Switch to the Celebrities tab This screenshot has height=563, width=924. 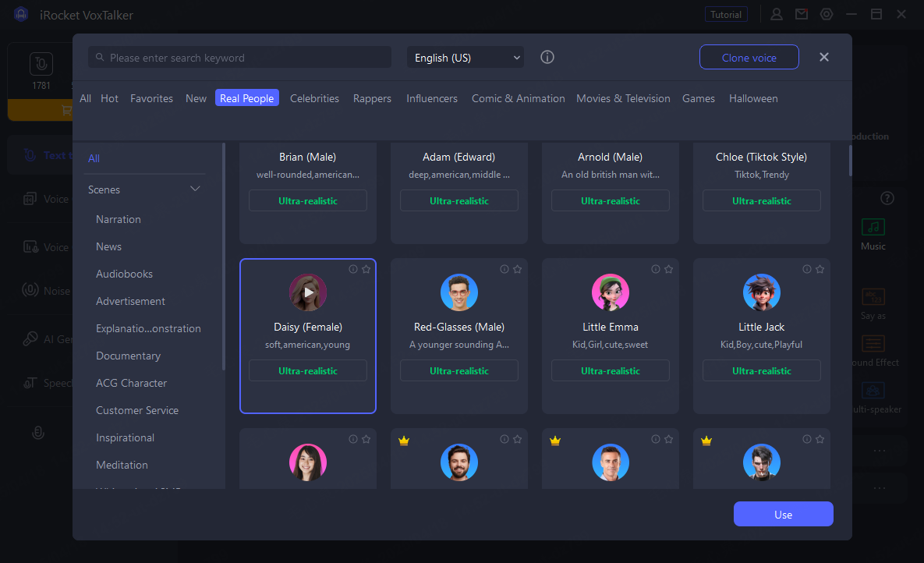point(314,98)
